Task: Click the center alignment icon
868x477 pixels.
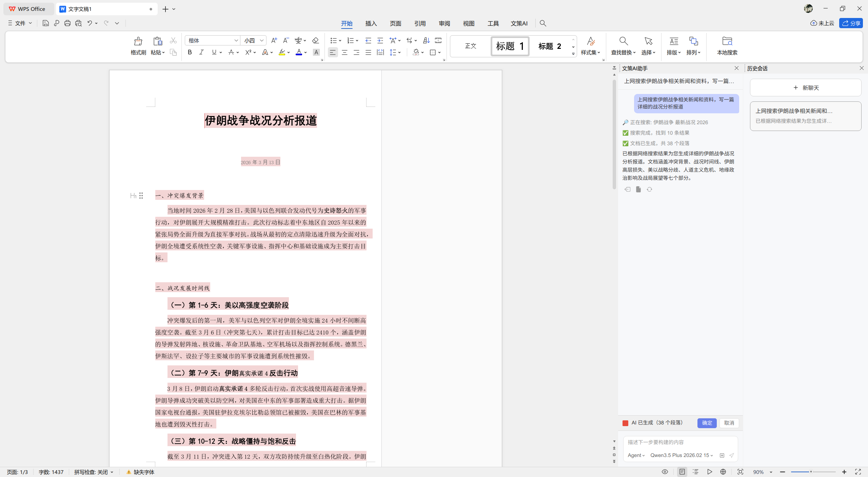Action: coord(344,53)
